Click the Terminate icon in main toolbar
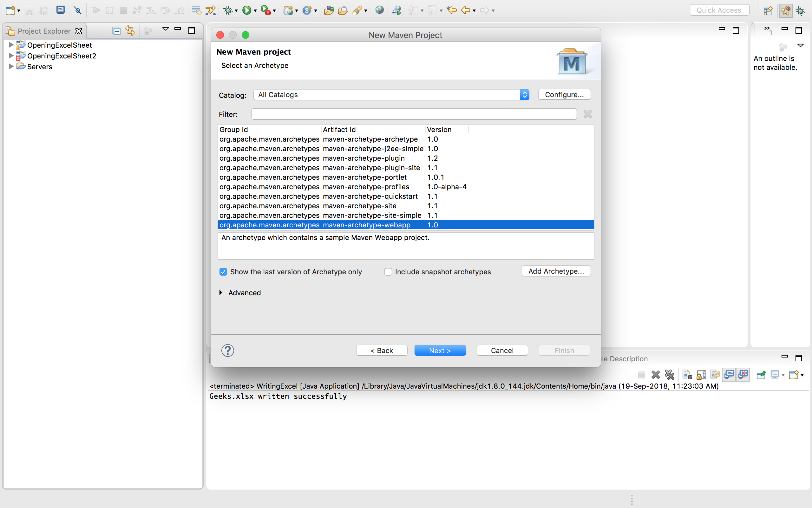The height and width of the screenshot is (508, 812). click(123, 10)
